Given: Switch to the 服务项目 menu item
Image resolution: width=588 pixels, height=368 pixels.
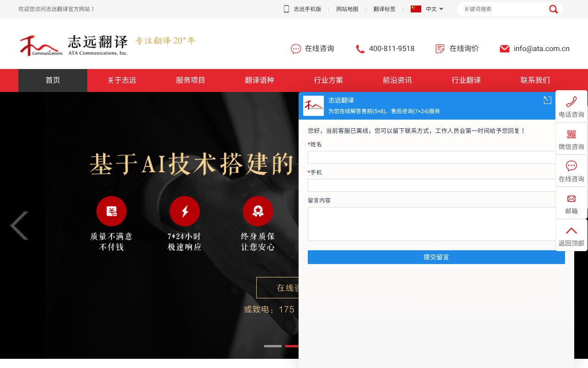Looking at the screenshot, I should (x=191, y=80).
